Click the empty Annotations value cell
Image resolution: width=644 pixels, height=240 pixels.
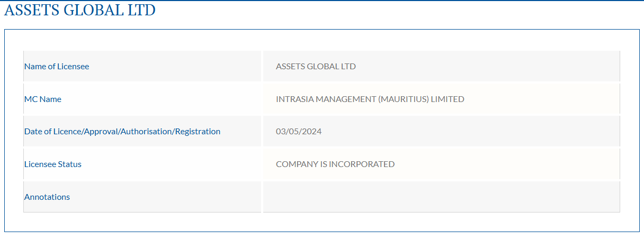(x=441, y=197)
